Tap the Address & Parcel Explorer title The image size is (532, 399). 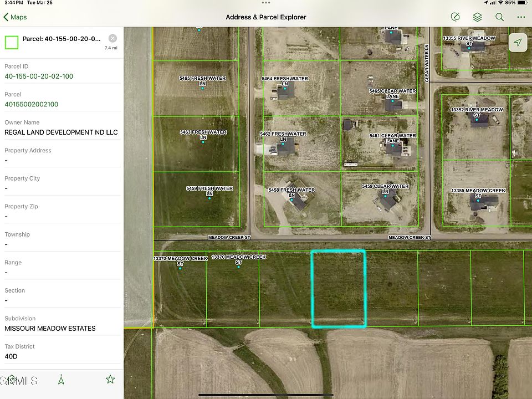click(x=266, y=17)
